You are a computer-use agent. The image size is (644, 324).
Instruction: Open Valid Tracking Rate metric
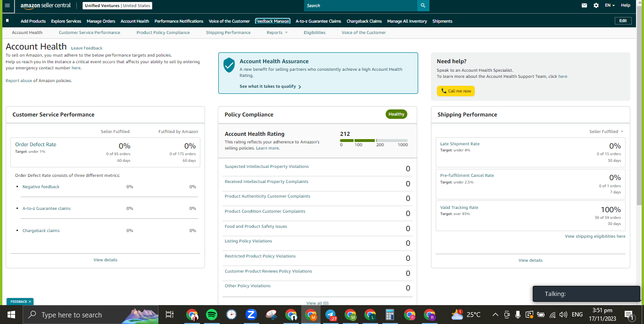click(459, 208)
